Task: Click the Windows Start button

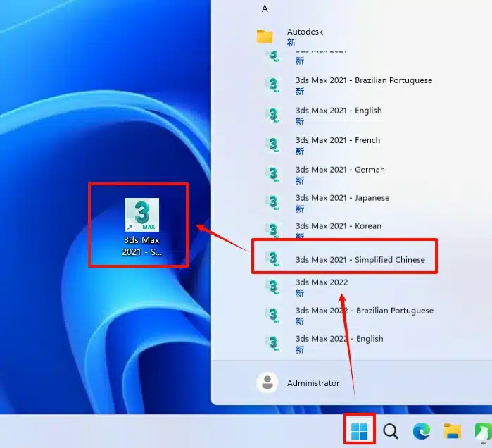Action: tap(359, 430)
